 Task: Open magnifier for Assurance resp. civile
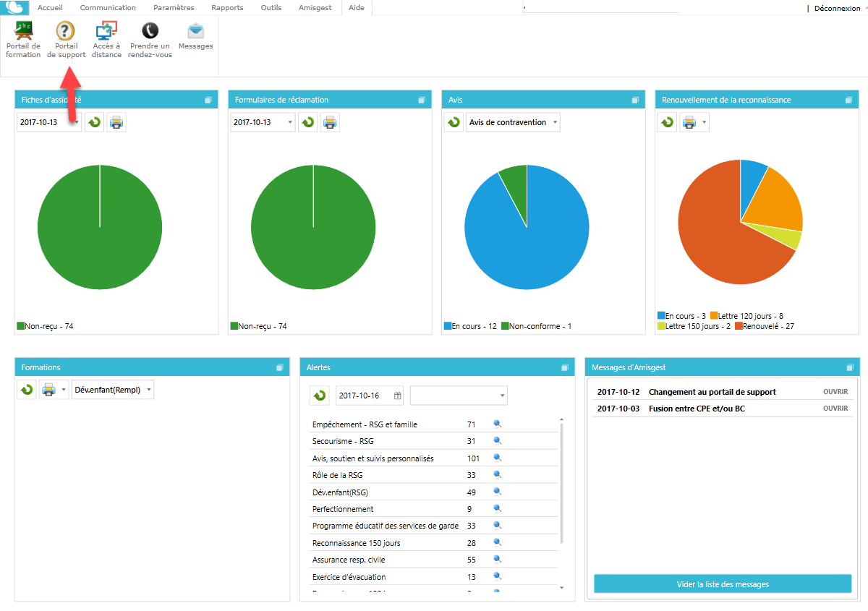(x=497, y=560)
